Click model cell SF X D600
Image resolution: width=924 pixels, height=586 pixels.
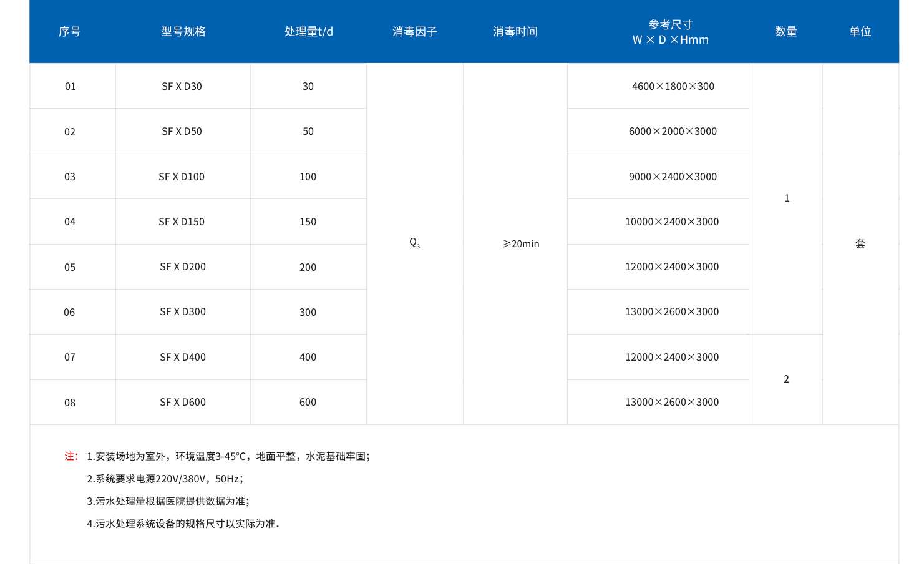(183, 403)
